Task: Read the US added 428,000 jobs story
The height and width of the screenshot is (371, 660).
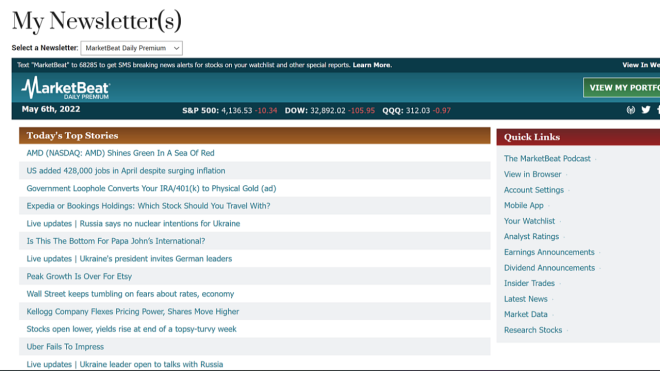Action: pyautogui.click(x=126, y=171)
